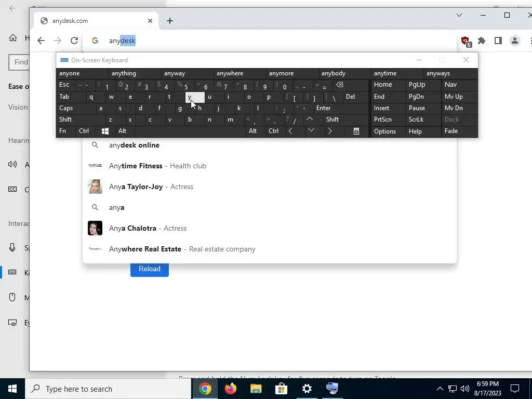Open the uBlock Origin extension icon

[466, 42]
